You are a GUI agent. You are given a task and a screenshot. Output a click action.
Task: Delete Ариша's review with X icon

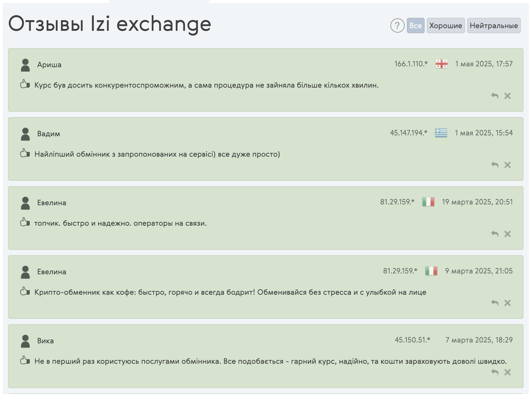coord(507,96)
